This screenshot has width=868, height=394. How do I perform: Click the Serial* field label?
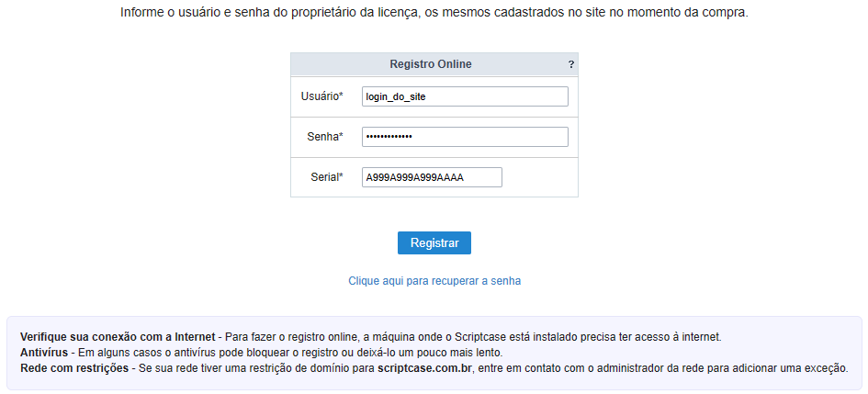[327, 177]
